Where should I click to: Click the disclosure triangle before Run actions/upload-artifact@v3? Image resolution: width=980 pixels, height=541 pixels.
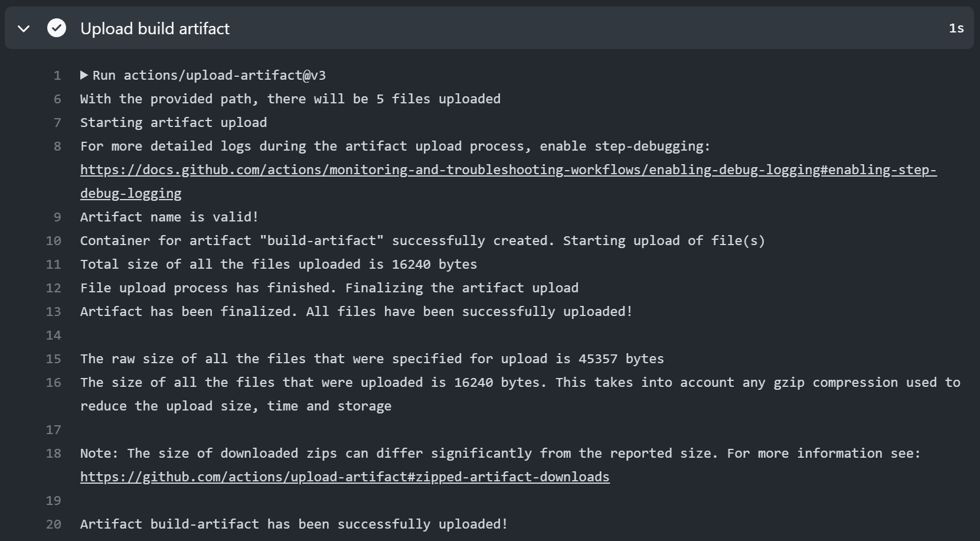[x=84, y=75]
